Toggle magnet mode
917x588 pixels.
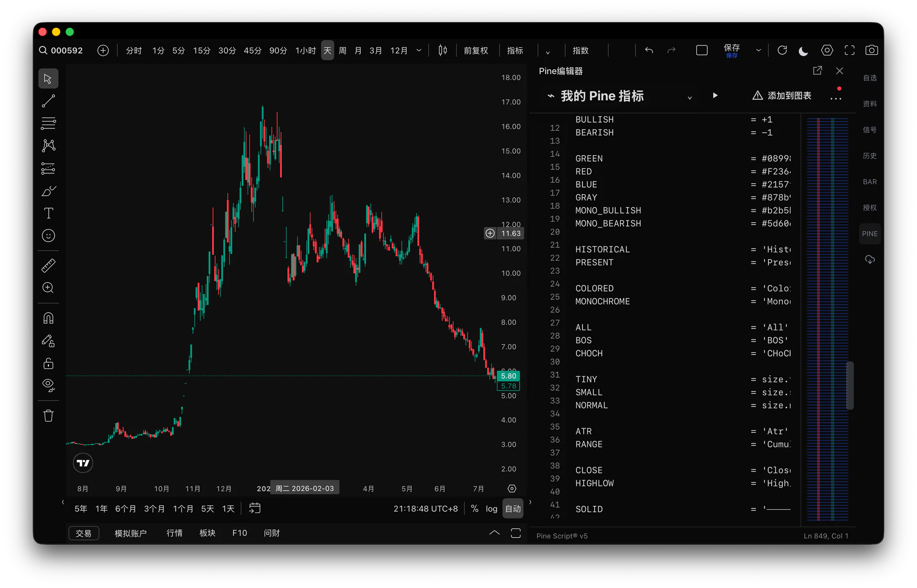(x=48, y=318)
